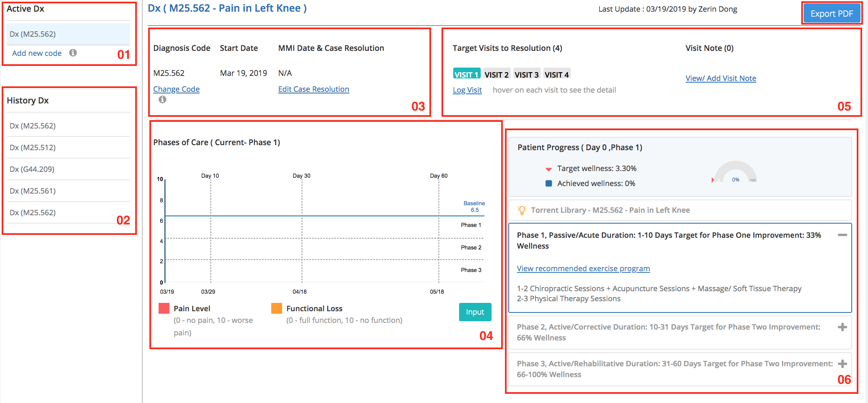
Task: Click the 03/29 date on chart axis
Action: (208, 292)
